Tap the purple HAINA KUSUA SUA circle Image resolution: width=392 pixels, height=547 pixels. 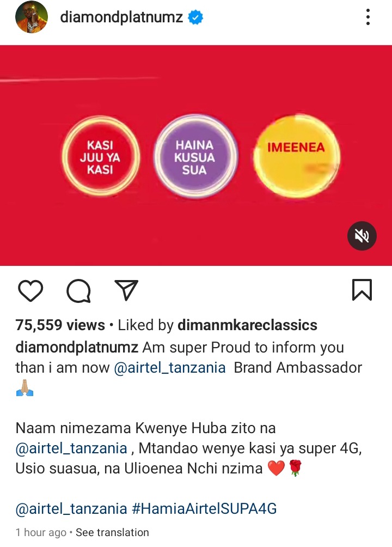[195, 156]
